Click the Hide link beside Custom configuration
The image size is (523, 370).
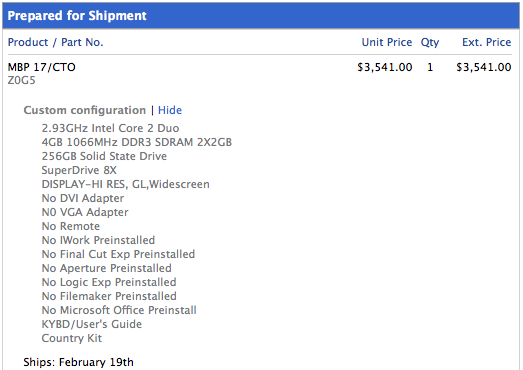pyautogui.click(x=170, y=110)
